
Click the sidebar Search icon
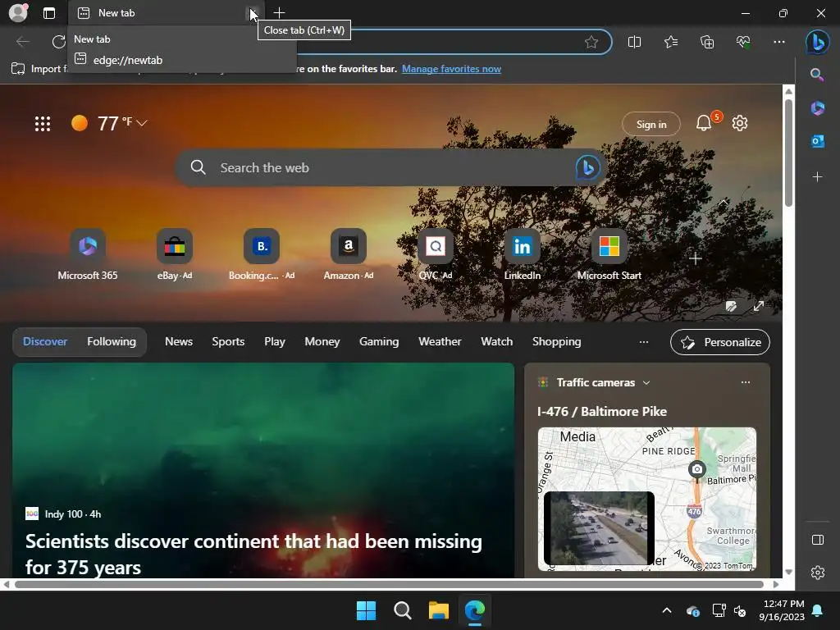[817, 75]
